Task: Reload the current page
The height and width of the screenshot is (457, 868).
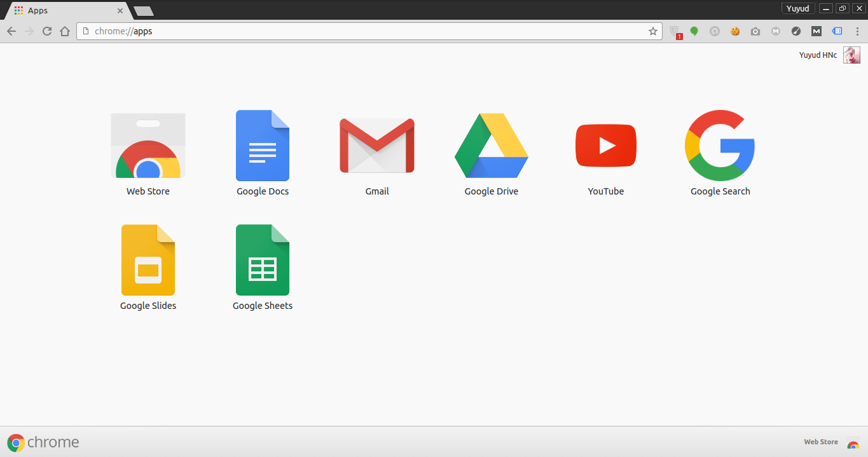Action: pyautogui.click(x=47, y=31)
